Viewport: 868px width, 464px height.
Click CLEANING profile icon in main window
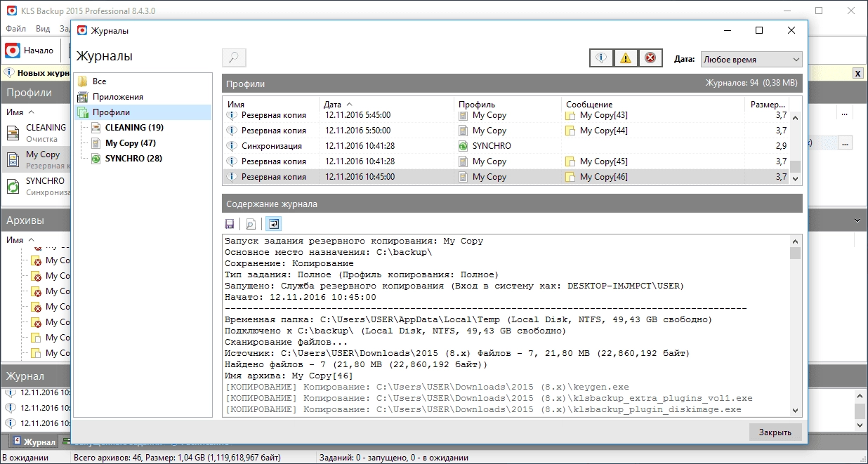click(13, 133)
